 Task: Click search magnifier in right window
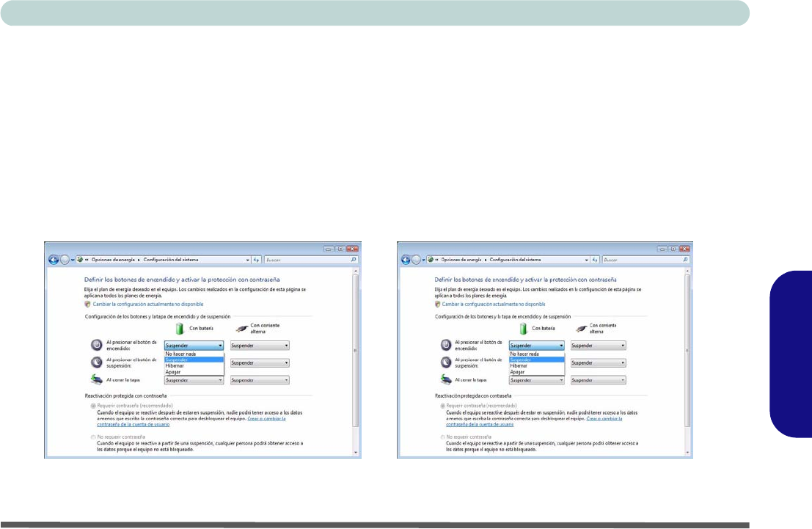pyautogui.click(x=685, y=260)
